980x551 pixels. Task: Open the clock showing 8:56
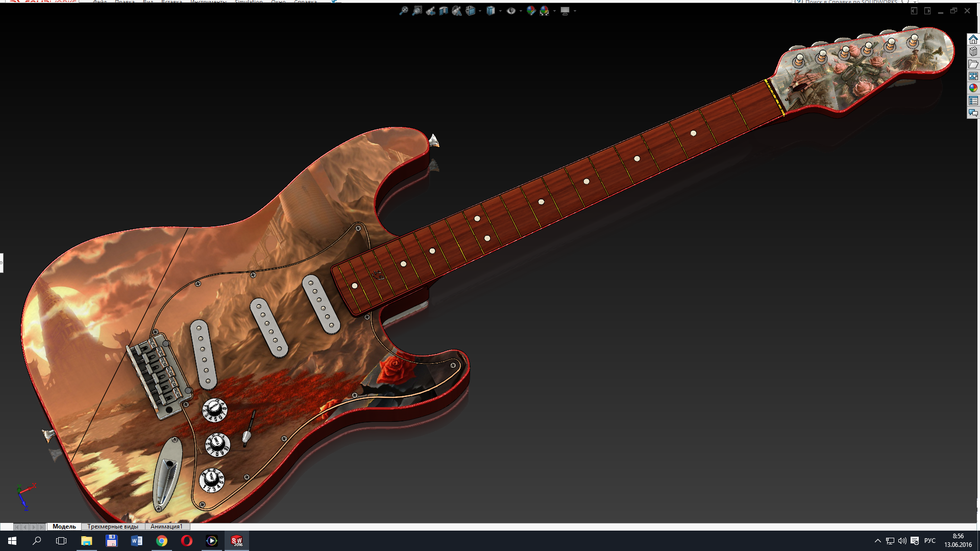tap(958, 541)
